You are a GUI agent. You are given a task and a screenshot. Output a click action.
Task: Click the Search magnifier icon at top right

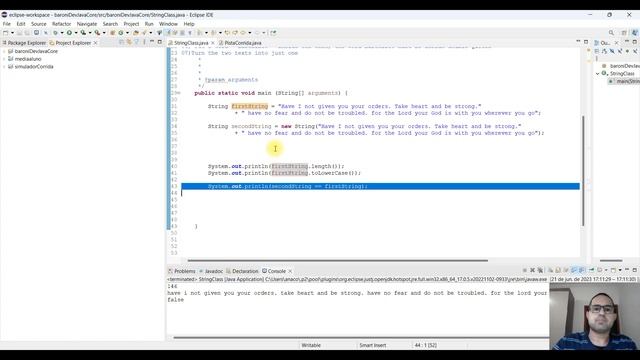(611, 33)
